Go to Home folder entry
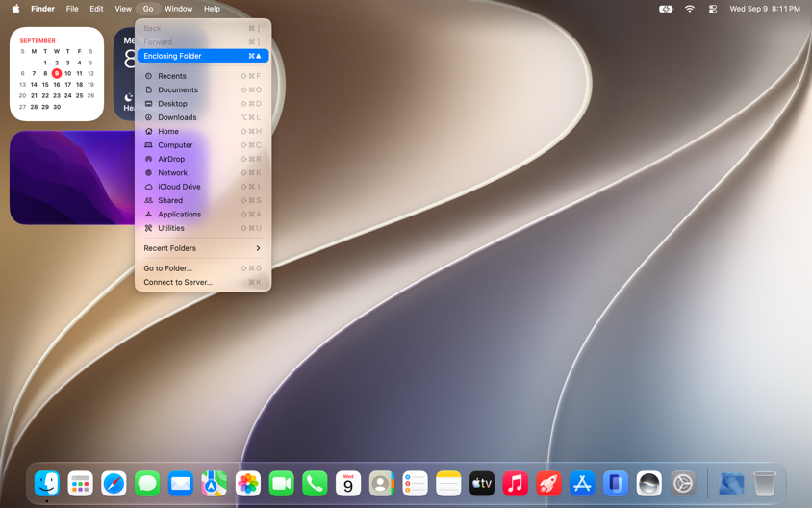Image resolution: width=812 pixels, height=508 pixels. [x=203, y=131]
